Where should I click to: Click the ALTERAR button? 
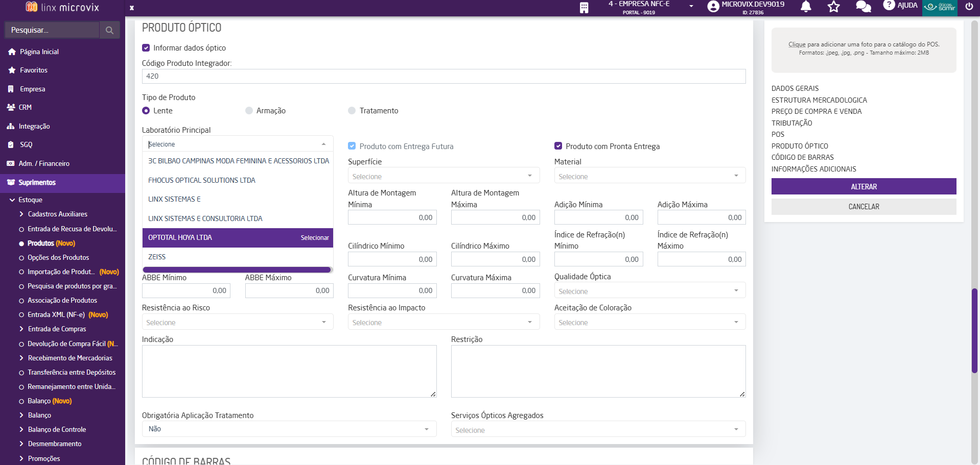point(864,187)
